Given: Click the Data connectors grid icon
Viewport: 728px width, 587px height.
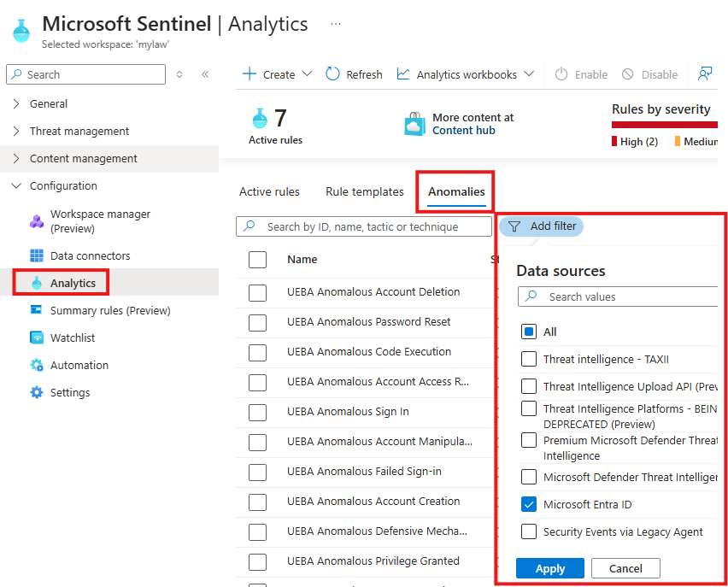Looking at the screenshot, I should [37, 255].
